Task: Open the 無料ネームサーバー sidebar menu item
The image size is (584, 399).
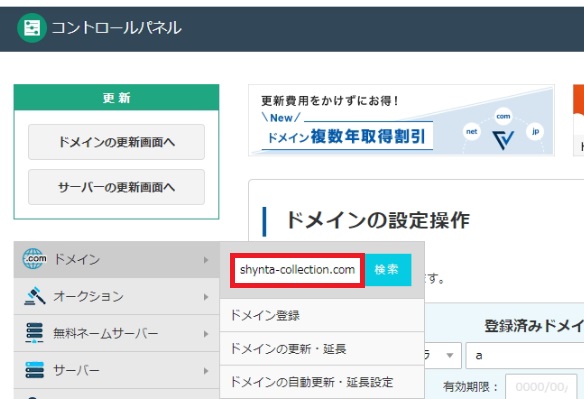Action: [x=117, y=333]
